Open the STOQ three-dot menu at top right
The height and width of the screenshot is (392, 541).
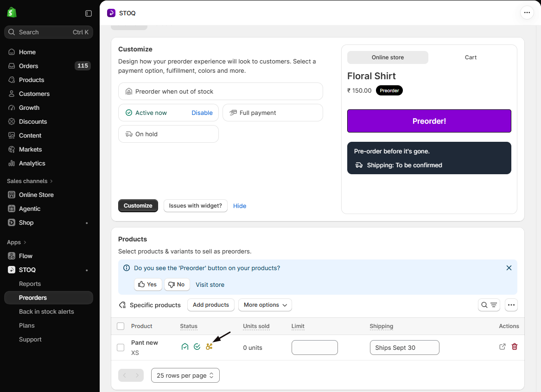click(x=527, y=13)
